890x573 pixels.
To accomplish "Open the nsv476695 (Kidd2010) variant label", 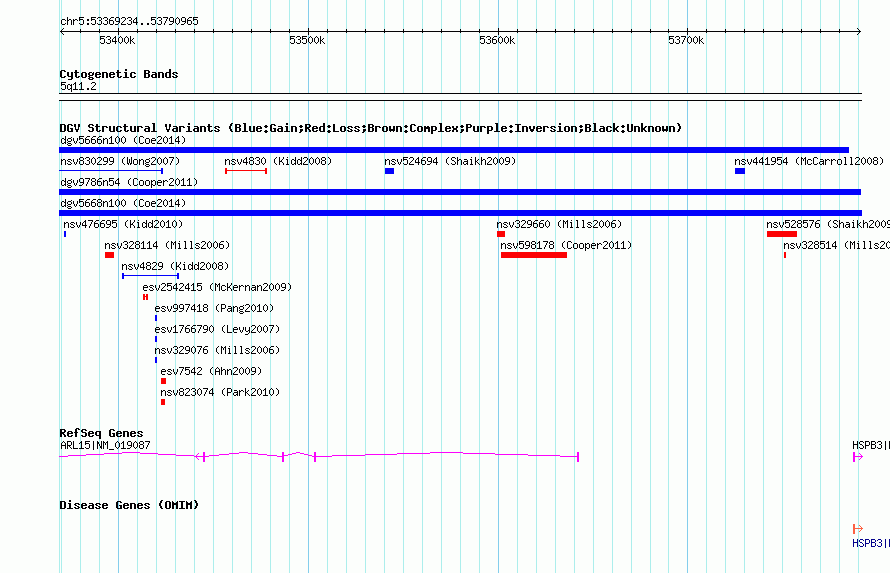I will pos(123,224).
